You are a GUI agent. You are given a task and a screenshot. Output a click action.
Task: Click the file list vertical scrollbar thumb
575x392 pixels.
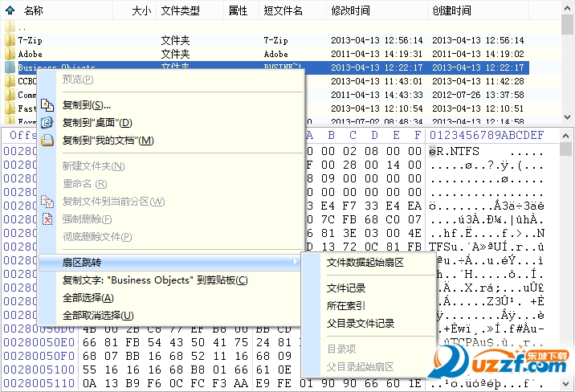[x=568, y=24]
